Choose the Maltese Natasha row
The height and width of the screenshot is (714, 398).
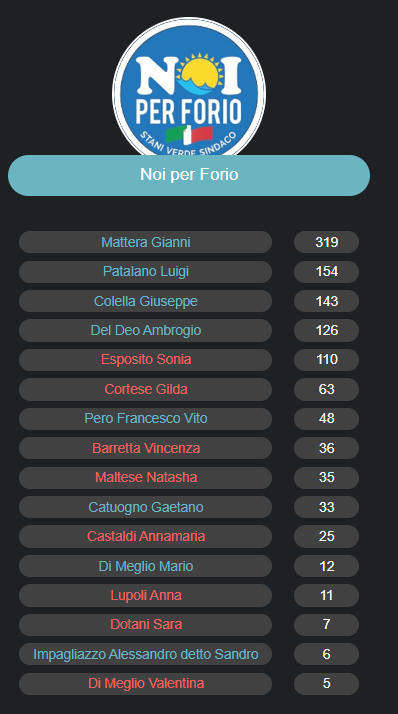click(145, 477)
